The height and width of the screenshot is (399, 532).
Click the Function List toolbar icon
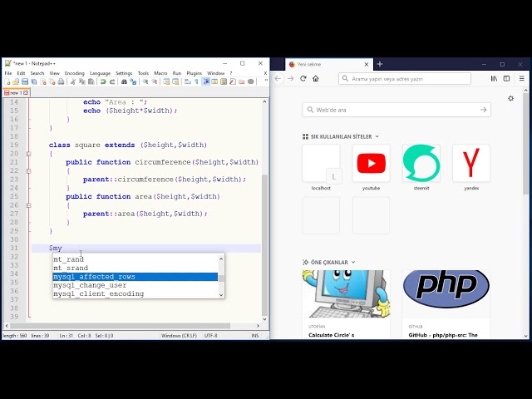point(233,81)
